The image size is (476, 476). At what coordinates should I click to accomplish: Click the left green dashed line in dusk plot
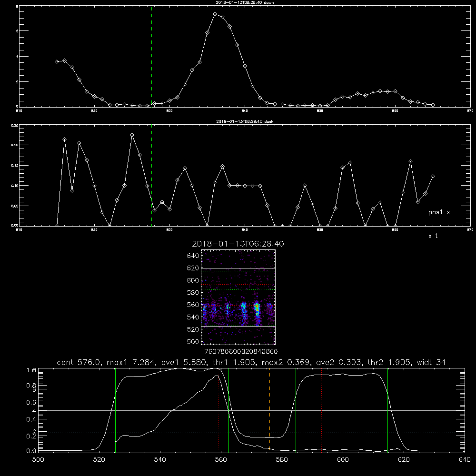coord(151,175)
